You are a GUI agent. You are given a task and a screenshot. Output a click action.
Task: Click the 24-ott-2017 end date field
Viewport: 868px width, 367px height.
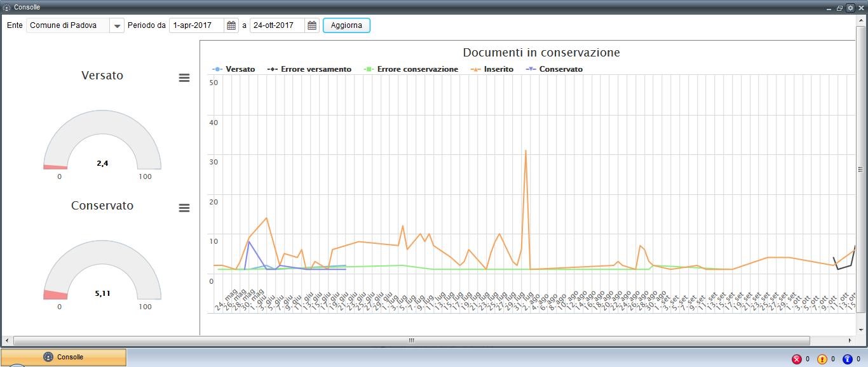pyautogui.click(x=277, y=25)
